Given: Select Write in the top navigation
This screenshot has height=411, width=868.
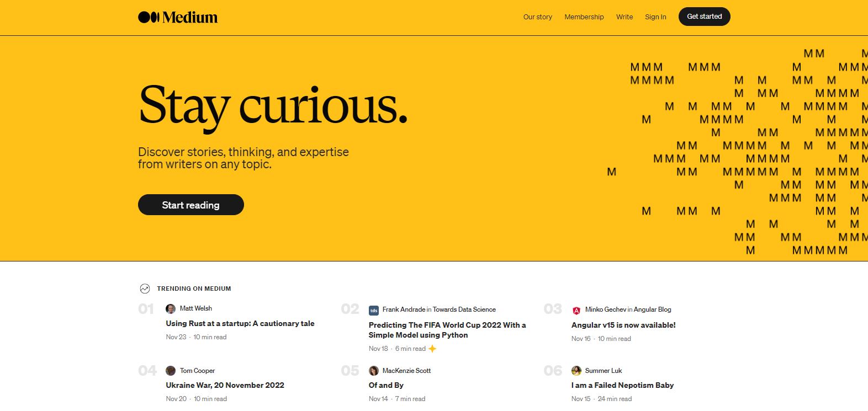Looking at the screenshot, I should click(x=624, y=17).
